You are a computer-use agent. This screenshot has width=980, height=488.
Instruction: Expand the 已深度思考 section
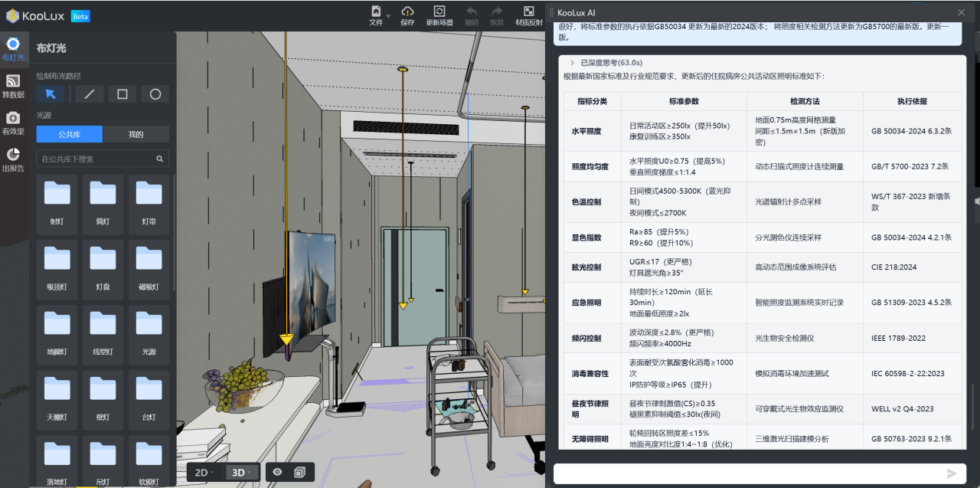click(606, 63)
